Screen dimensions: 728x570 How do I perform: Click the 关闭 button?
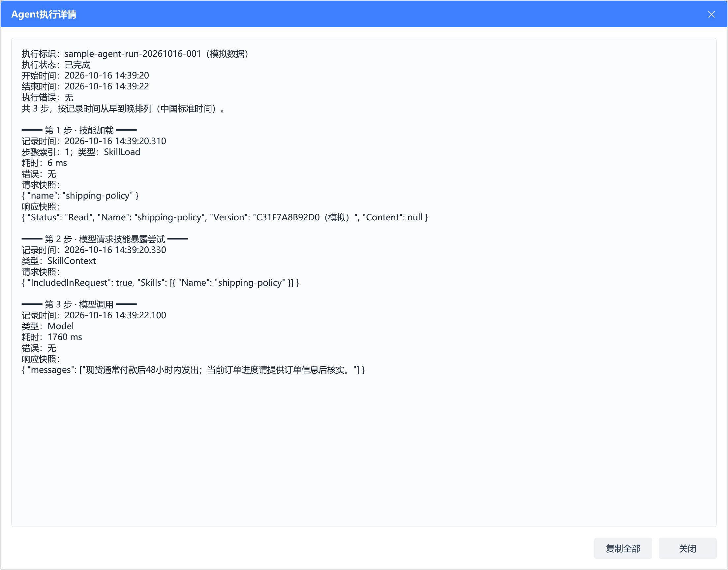[x=687, y=548]
